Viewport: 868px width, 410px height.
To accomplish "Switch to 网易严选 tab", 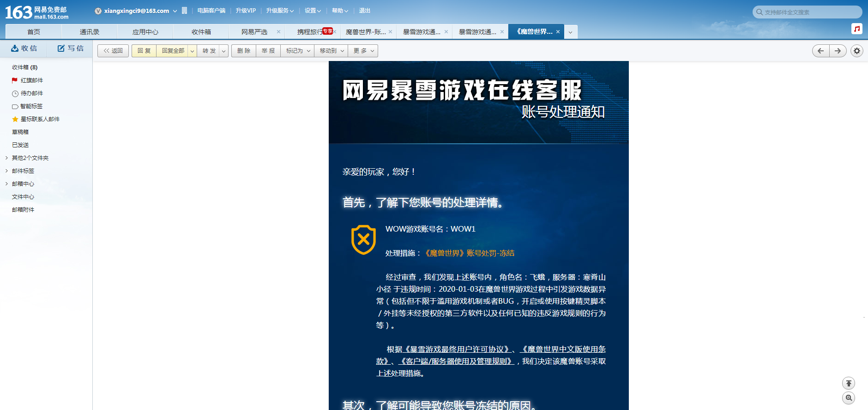I will pos(254,32).
